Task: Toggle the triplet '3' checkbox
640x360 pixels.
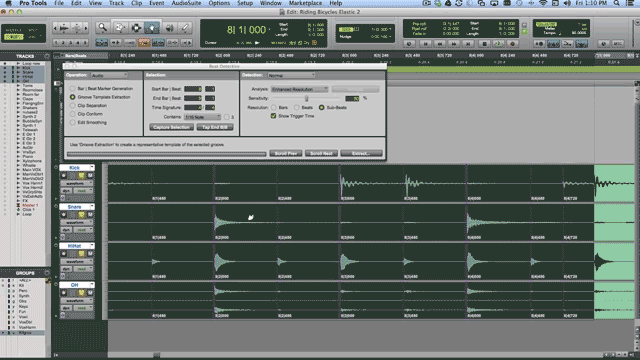Action: (227, 117)
